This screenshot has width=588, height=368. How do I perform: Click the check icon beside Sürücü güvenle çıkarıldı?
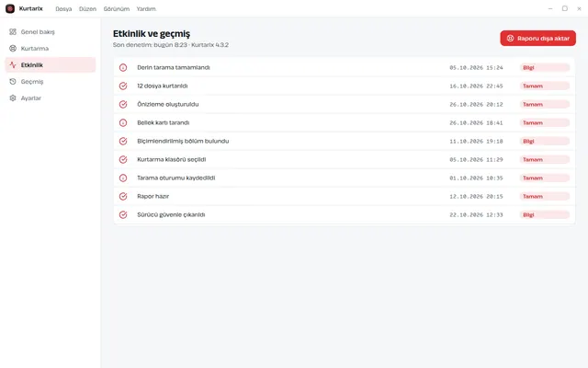tap(123, 214)
